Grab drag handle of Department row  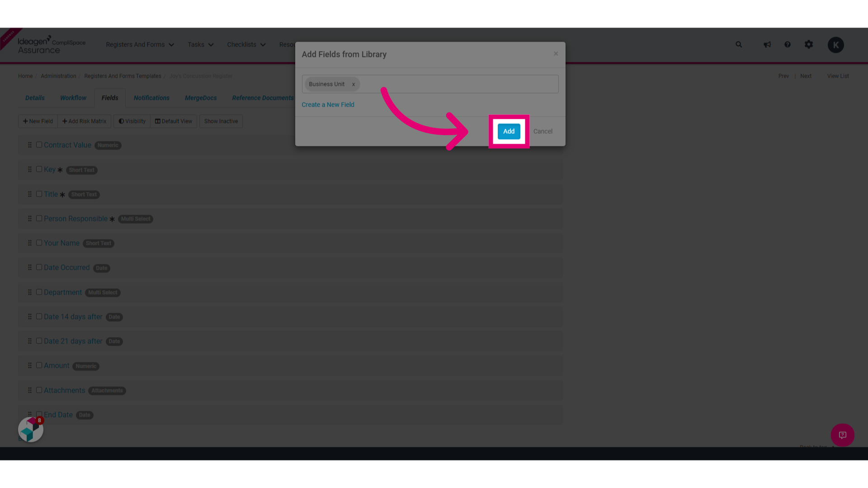point(30,292)
